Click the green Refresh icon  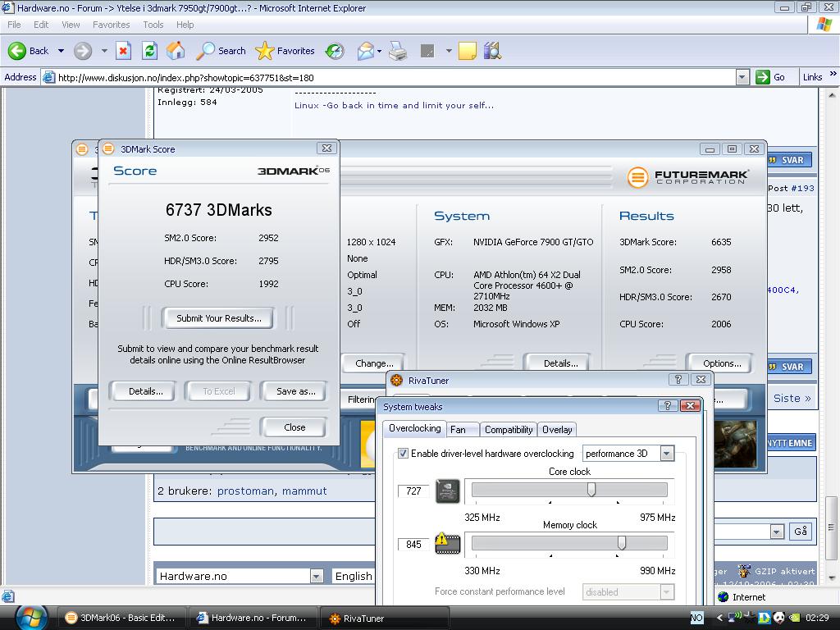tap(149, 51)
